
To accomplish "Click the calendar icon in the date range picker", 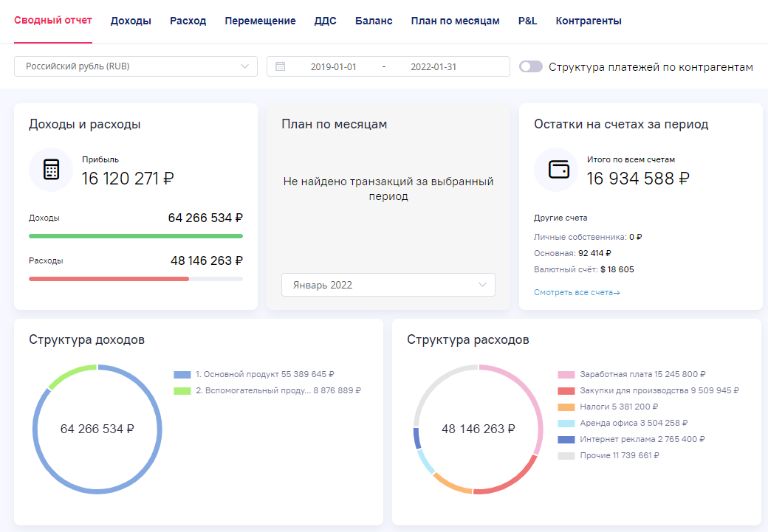I will (281, 66).
